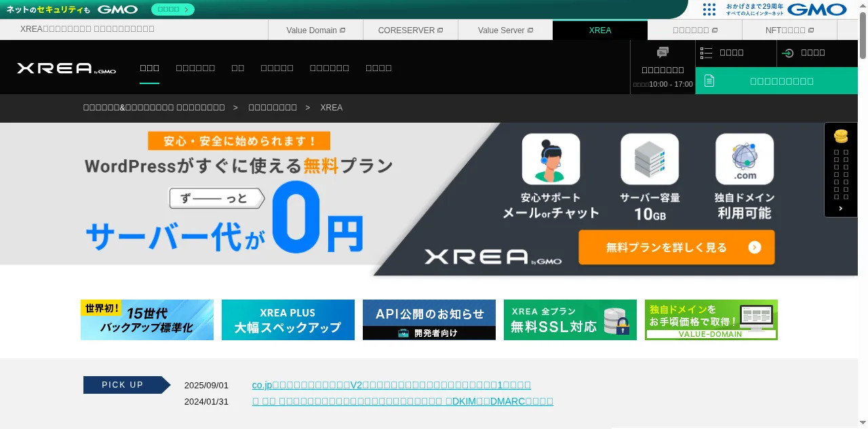
Task: Open the DKIM DMARC news link
Action: coord(403,401)
